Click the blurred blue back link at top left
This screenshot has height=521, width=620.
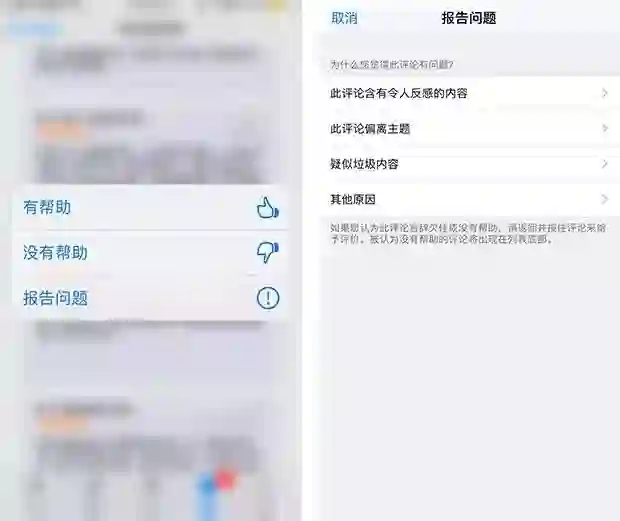(x=36, y=28)
